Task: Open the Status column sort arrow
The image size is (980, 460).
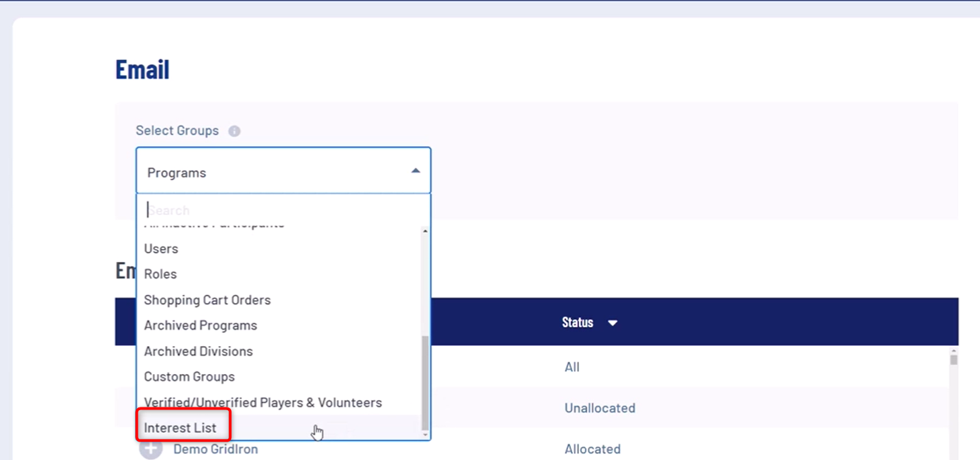Action: point(612,323)
